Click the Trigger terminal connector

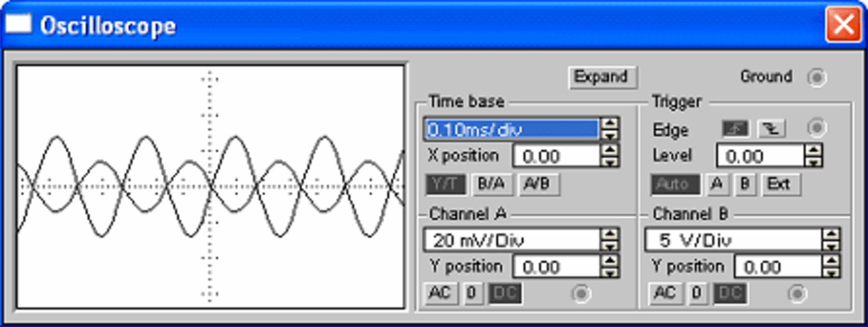pyautogui.click(x=817, y=128)
